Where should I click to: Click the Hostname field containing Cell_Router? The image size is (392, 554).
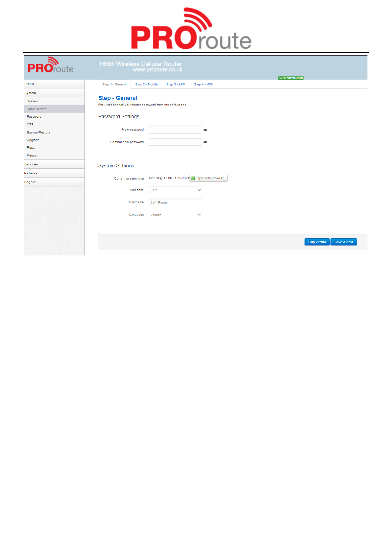coord(176,203)
